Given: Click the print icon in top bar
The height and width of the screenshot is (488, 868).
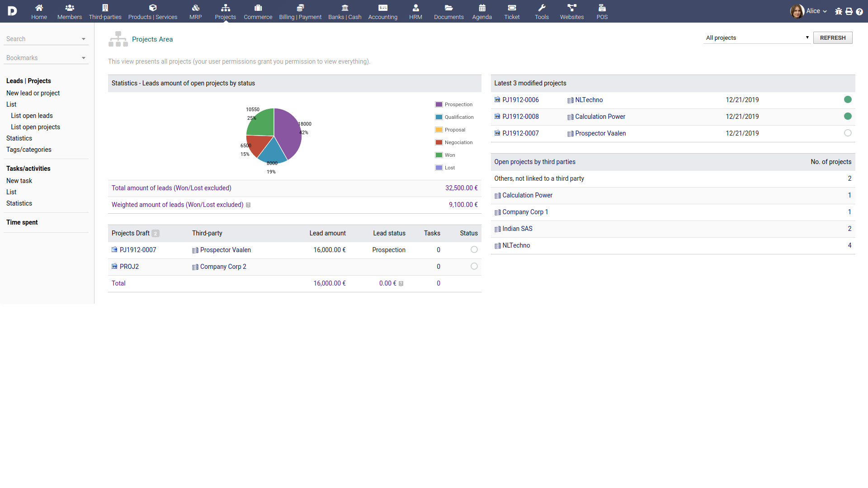Looking at the screenshot, I should 849,11.
